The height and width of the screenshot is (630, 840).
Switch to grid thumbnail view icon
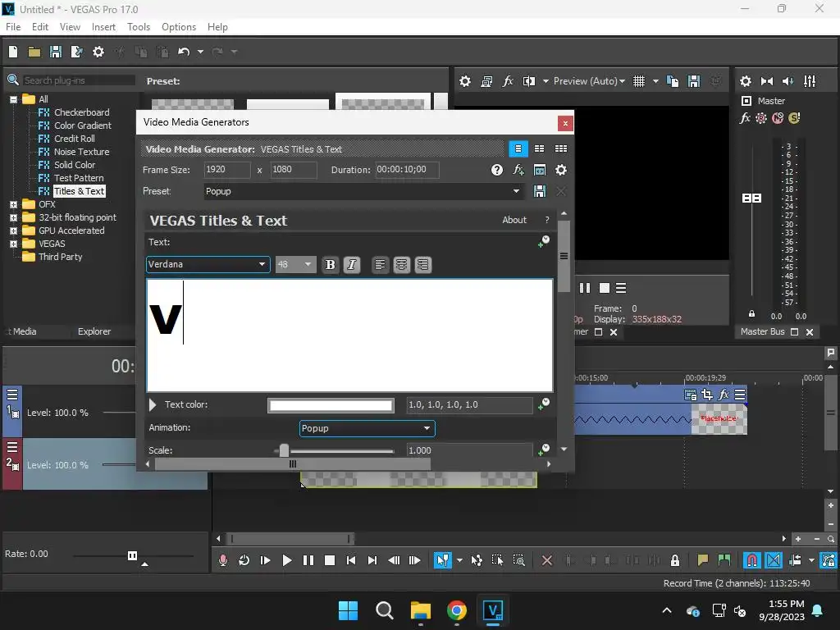[561, 149]
